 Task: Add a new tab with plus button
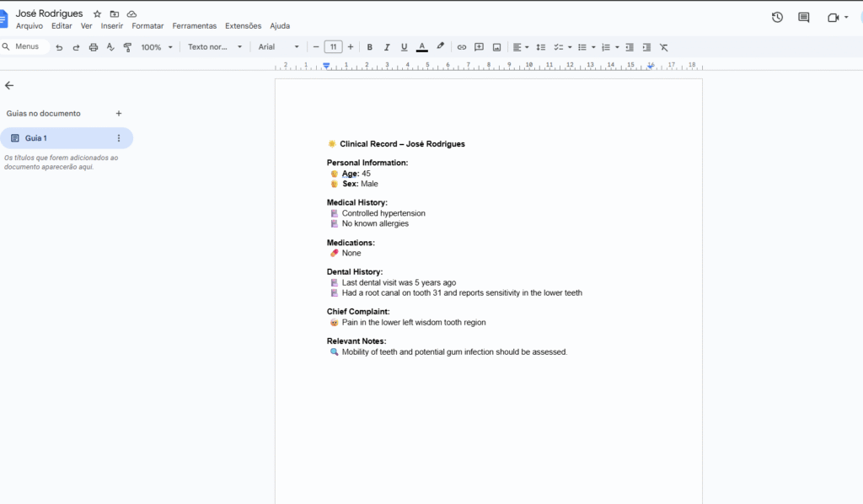pos(119,113)
